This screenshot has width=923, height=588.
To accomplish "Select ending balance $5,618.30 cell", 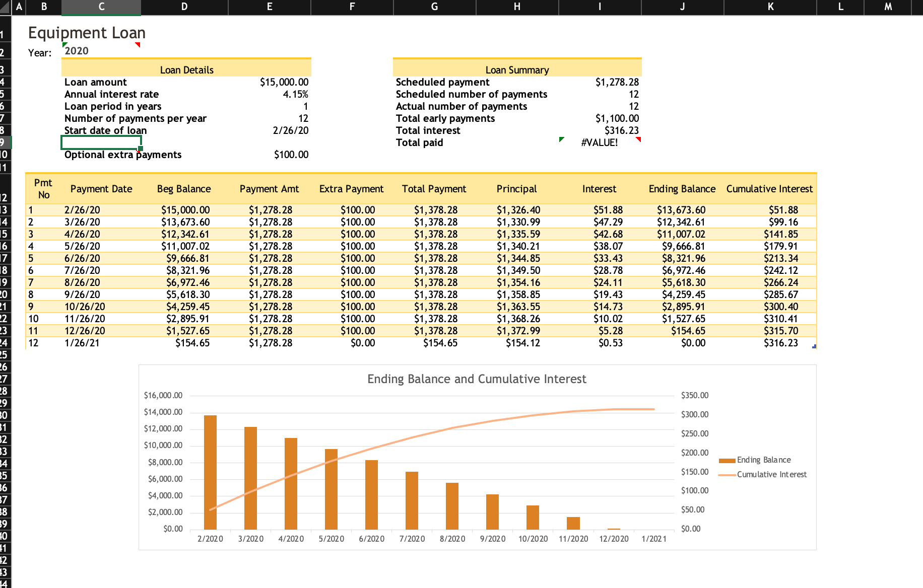I will pyautogui.click(x=683, y=282).
